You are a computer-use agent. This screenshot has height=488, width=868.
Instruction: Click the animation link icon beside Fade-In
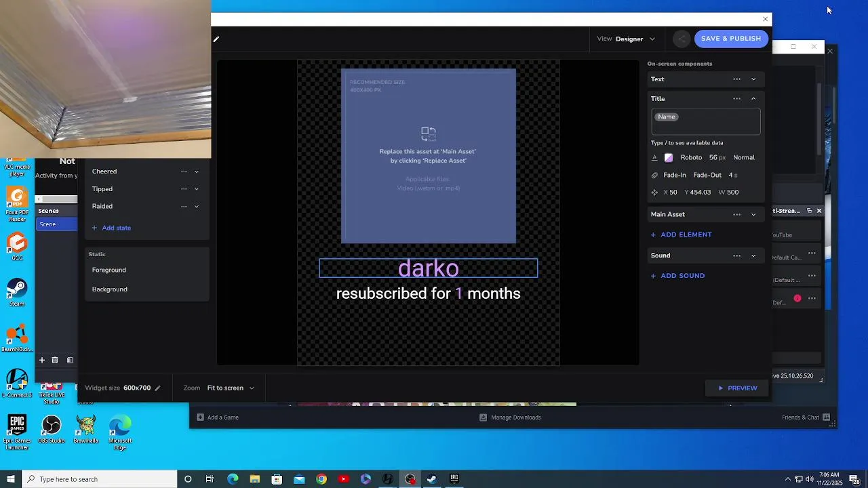654,175
